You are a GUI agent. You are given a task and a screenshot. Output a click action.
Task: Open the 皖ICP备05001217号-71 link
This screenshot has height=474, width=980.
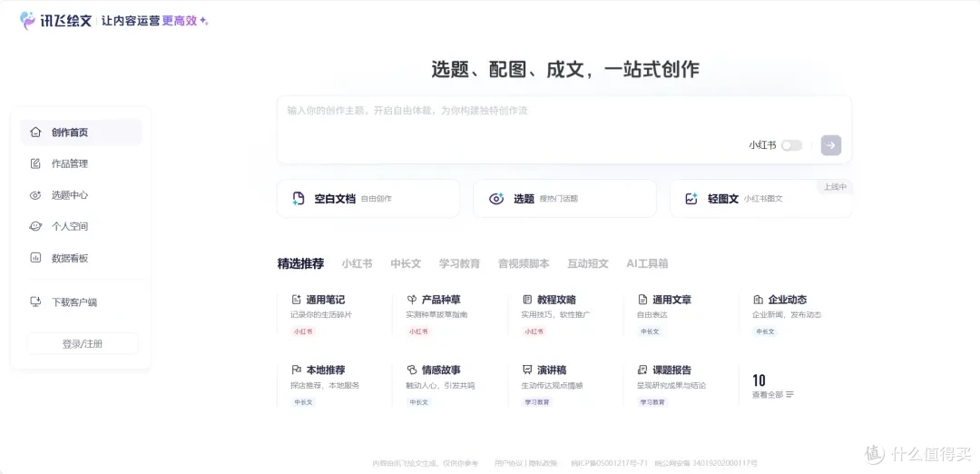pos(609,463)
